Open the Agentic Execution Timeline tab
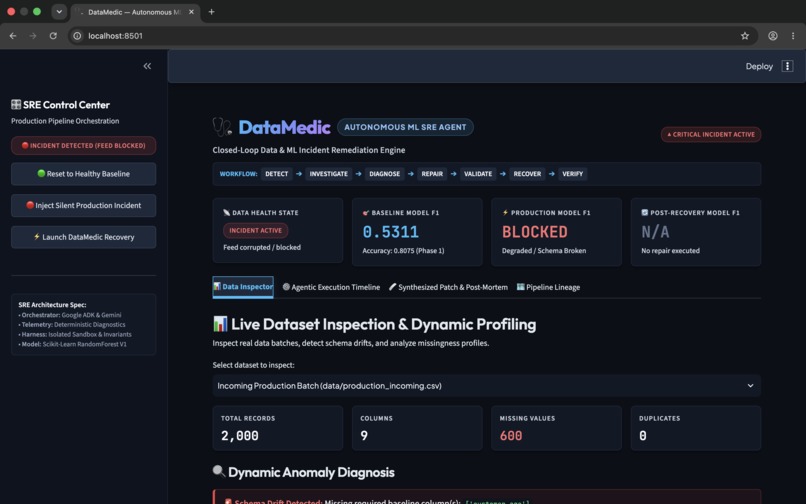This screenshot has width=806, height=504. tap(331, 287)
